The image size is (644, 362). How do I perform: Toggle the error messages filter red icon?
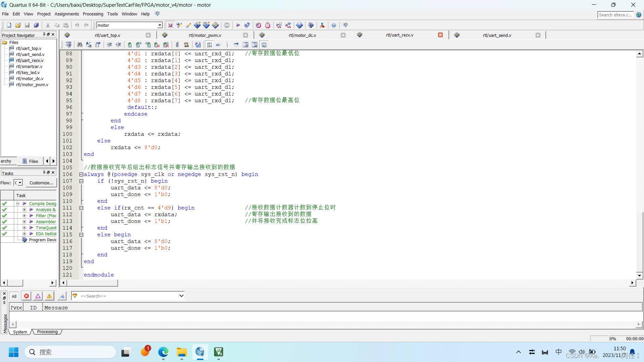point(26,296)
